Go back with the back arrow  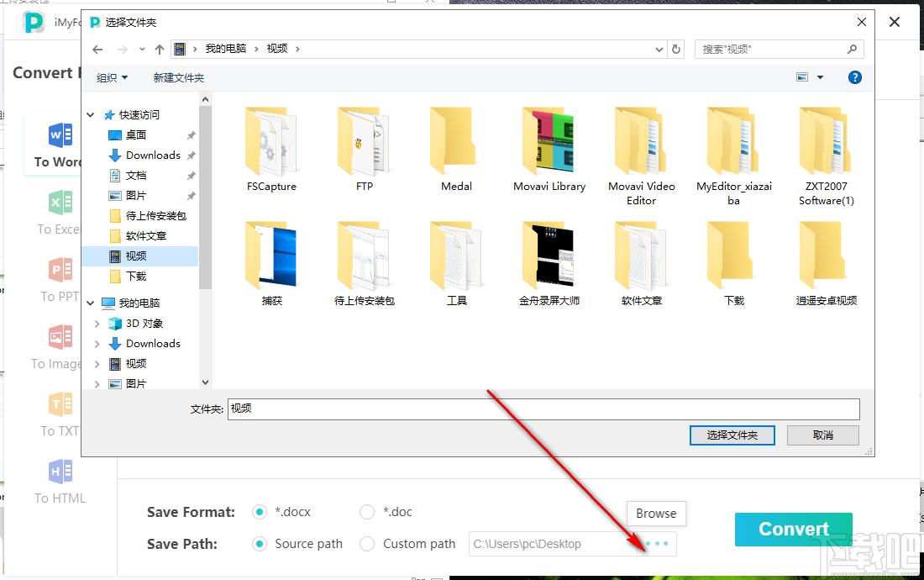[97, 50]
